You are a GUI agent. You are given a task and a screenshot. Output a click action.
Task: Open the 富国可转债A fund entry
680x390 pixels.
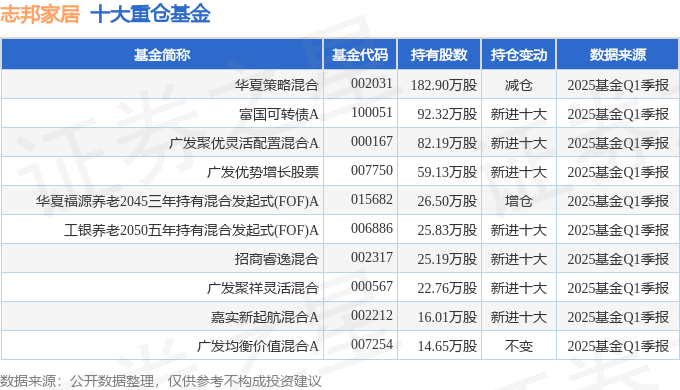point(279,114)
